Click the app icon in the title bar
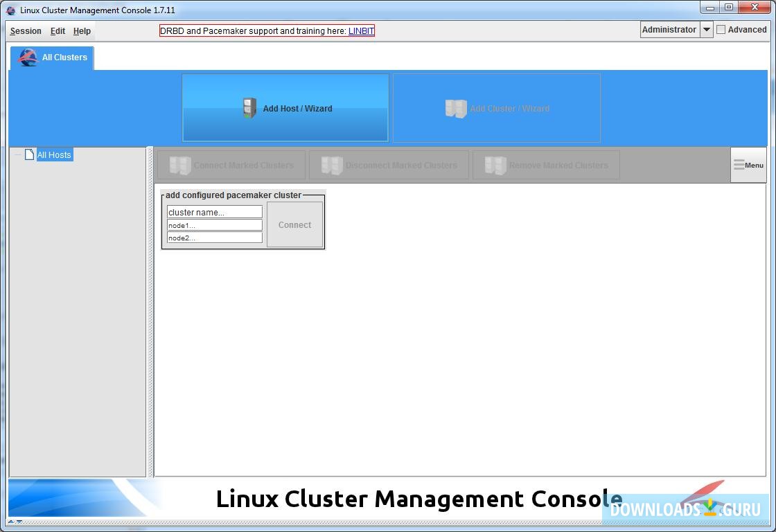The height and width of the screenshot is (532, 776). (10, 10)
